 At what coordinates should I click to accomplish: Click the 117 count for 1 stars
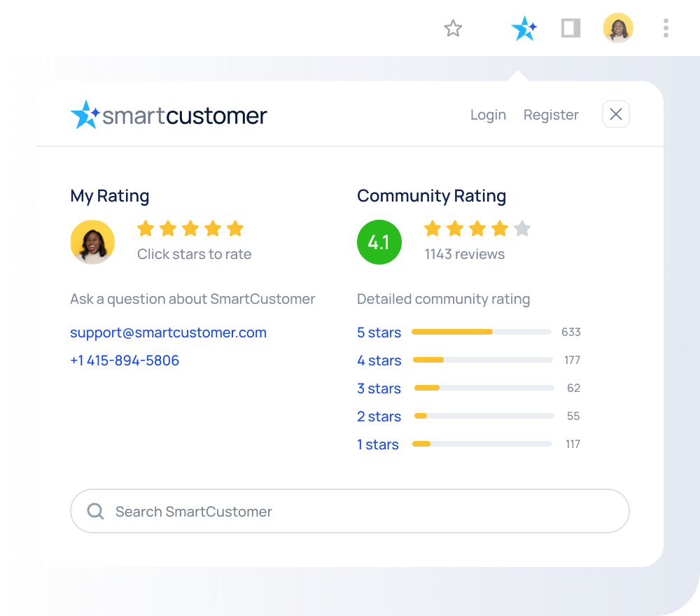(x=573, y=444)
